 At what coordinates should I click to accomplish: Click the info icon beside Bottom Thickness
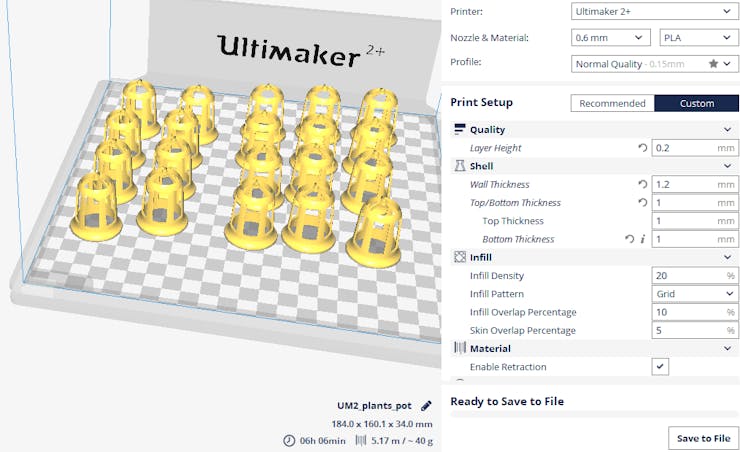(x=642, y=239)
